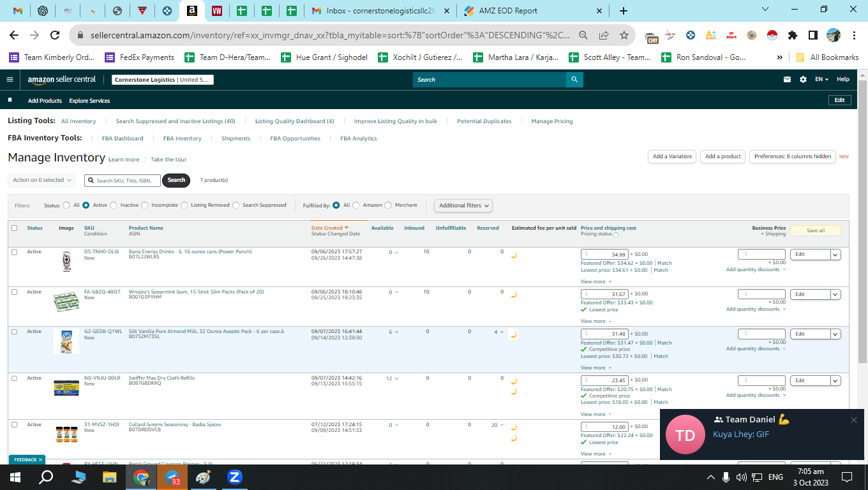The image size is (868, 490).
Task: Open the arrow beside Edit for Bang Energy Drinks
Action: 835,255
